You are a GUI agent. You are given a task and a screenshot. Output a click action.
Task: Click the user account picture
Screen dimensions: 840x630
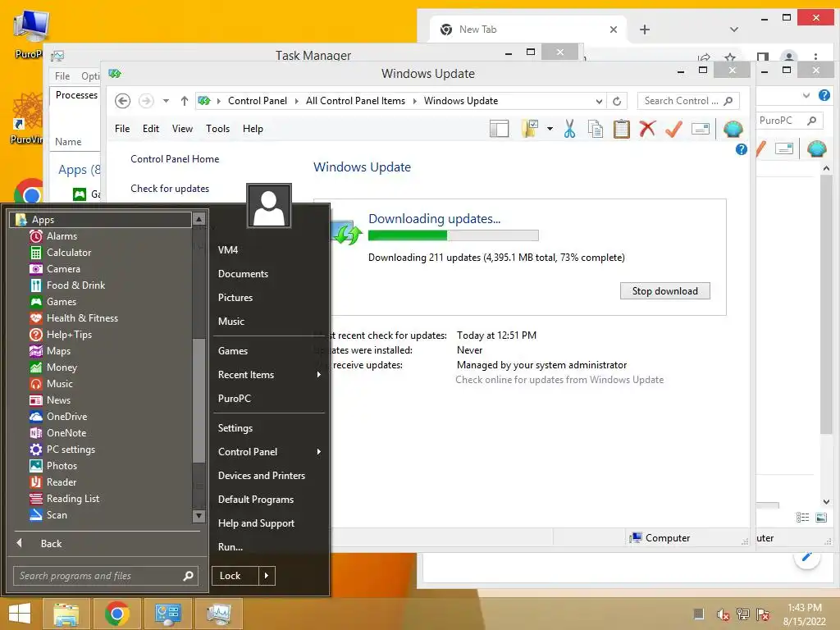(269, 206)
